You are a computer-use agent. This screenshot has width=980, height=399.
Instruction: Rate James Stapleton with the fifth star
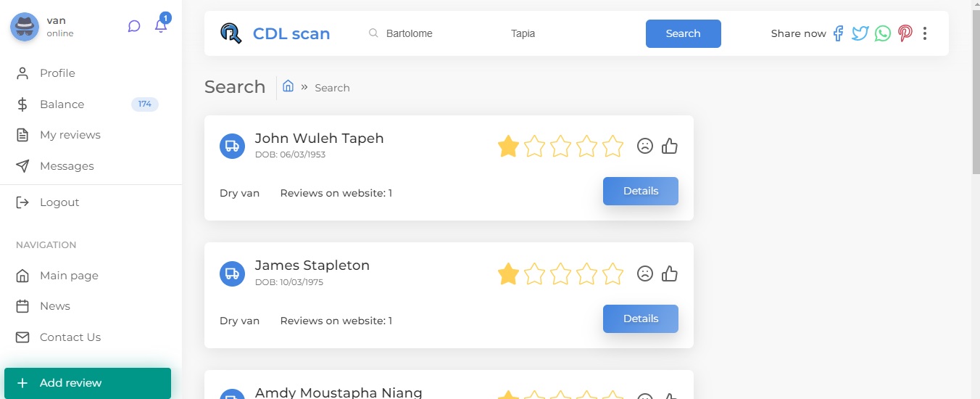pyautogui.click(x=612, y=273)
